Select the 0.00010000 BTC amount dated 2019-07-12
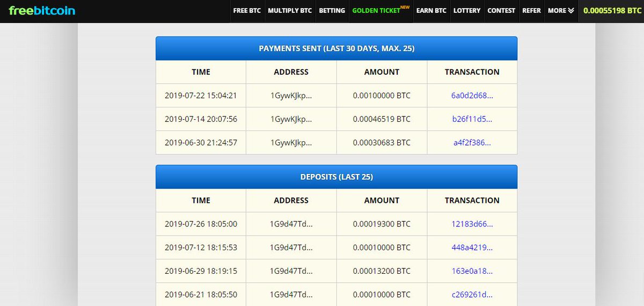This screenshot has height=306, width=644. point(382,247)
